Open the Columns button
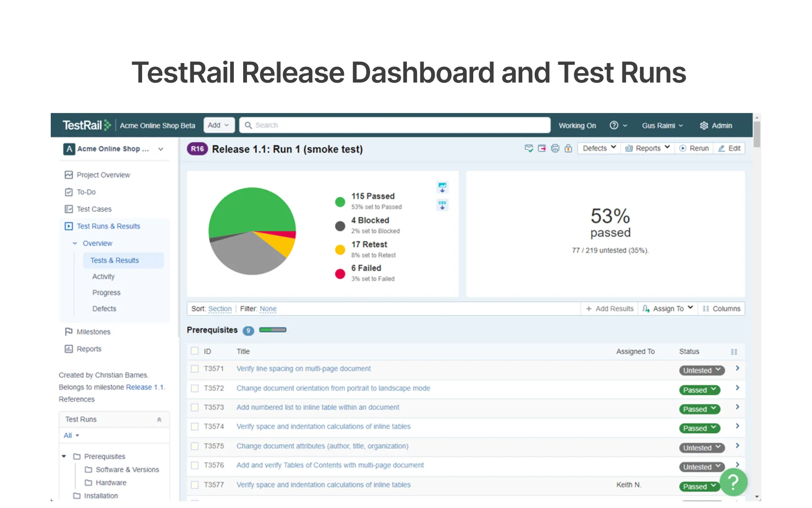 coord(721,309)
